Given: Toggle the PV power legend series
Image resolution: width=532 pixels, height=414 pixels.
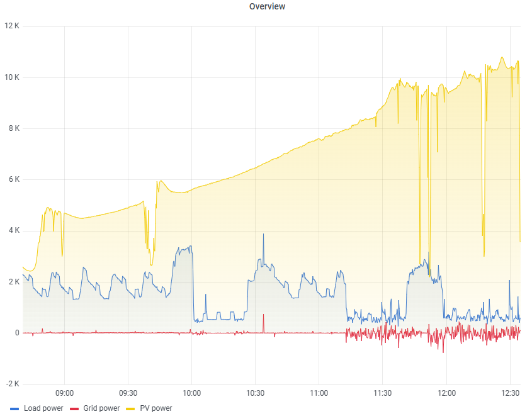Looking at the screenshot, I should point(156,408).
